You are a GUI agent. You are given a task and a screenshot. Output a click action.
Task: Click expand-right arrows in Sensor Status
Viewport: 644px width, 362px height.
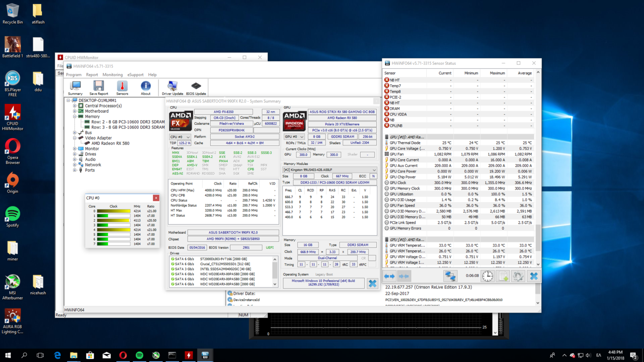[x=389, y=276]
